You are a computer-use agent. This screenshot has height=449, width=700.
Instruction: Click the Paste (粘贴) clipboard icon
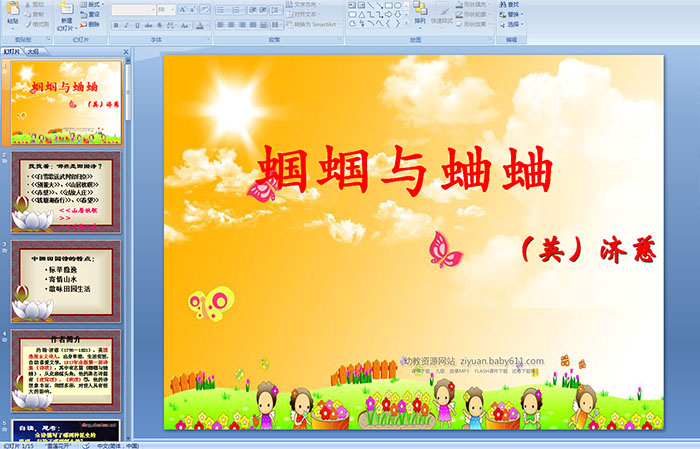point(13,8)
